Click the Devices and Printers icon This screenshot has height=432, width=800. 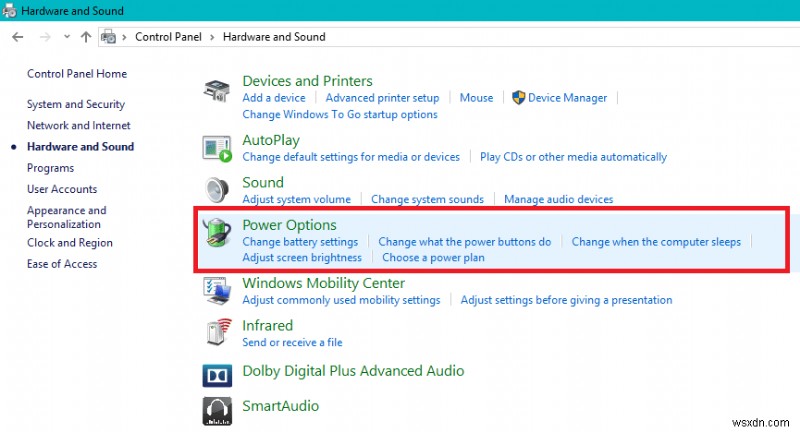[217, 89]
